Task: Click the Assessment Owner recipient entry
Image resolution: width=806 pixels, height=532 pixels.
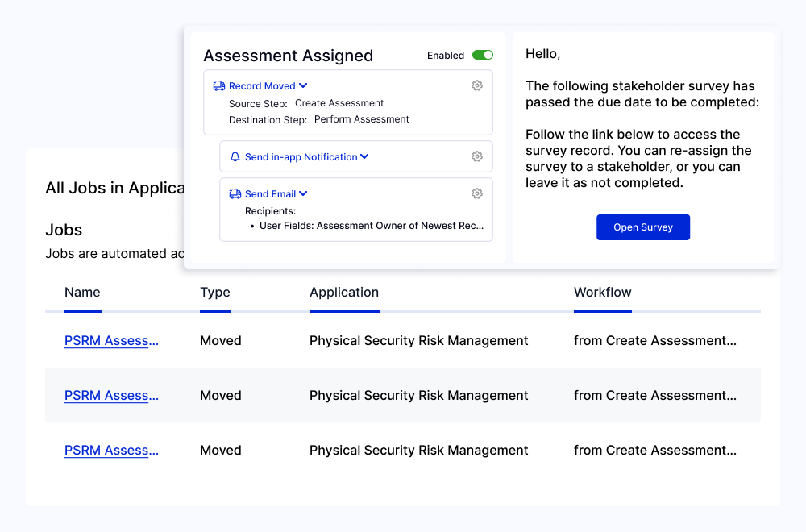Action: (371, 226)
